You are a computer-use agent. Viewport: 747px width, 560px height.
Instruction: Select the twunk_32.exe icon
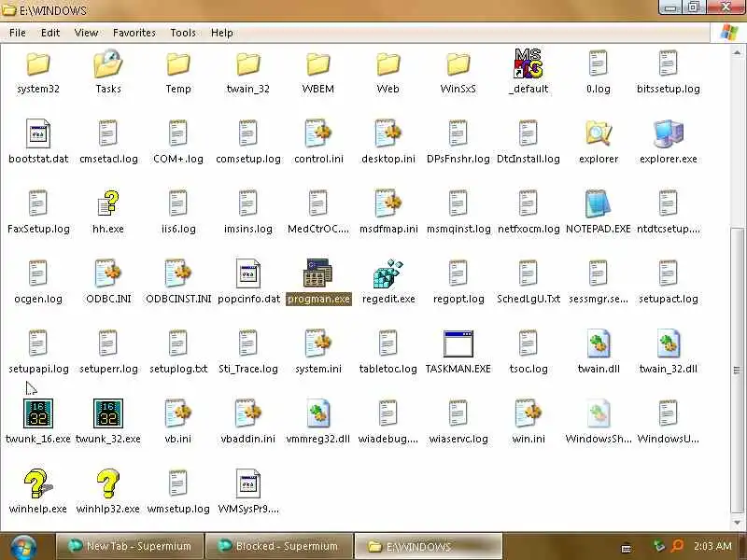[x=108, y=413]
